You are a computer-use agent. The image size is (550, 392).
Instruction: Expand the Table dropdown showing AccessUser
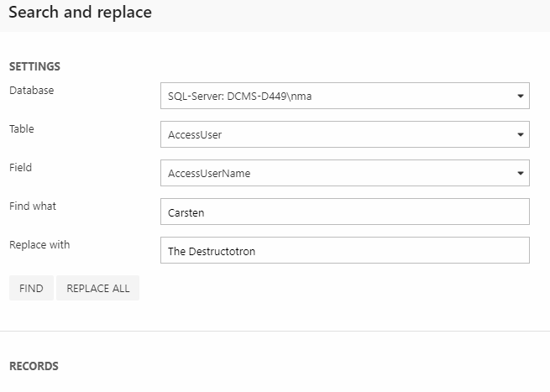[x=336, y=134]
